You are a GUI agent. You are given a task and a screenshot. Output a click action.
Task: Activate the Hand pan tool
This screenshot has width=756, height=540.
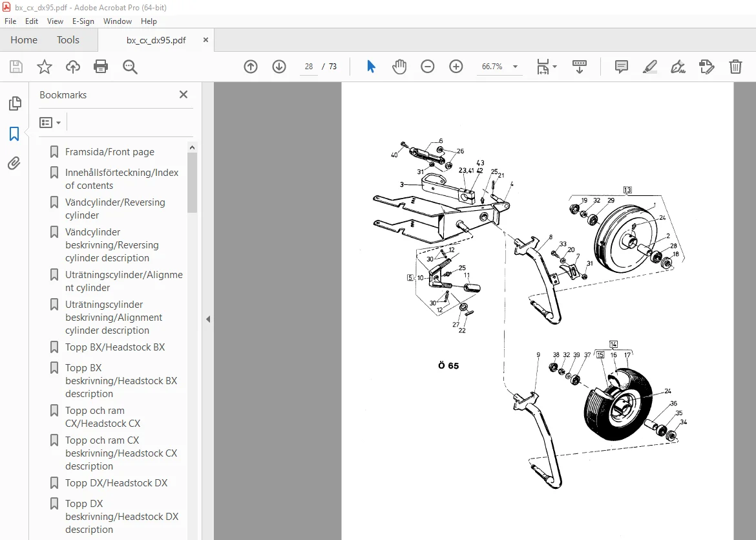pos(399,67)
